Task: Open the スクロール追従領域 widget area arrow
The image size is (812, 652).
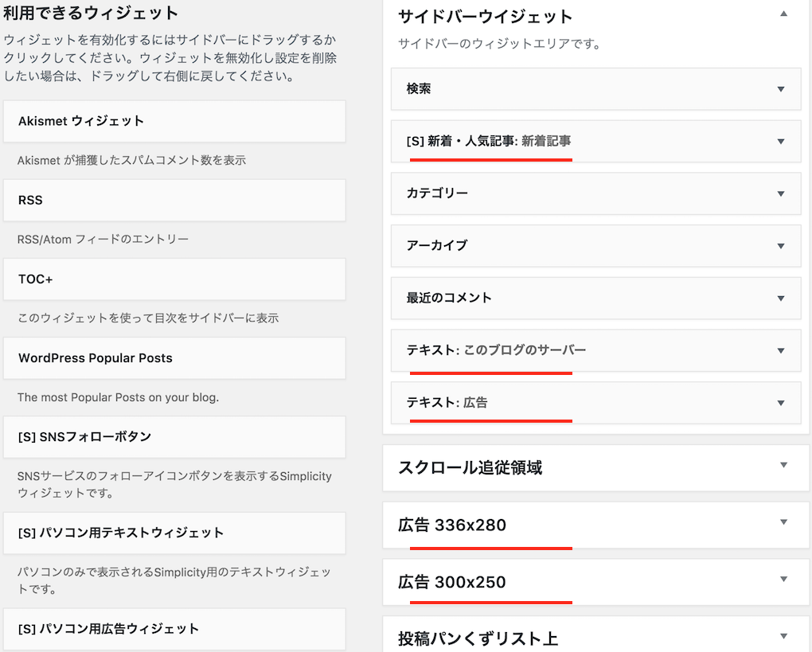Action: [783, 466]
